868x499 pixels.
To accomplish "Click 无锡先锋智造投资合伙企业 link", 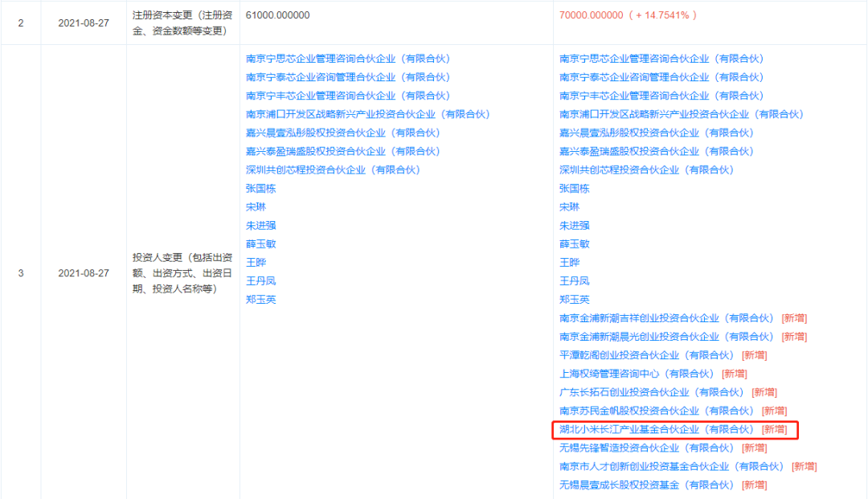I will [646, 448].
